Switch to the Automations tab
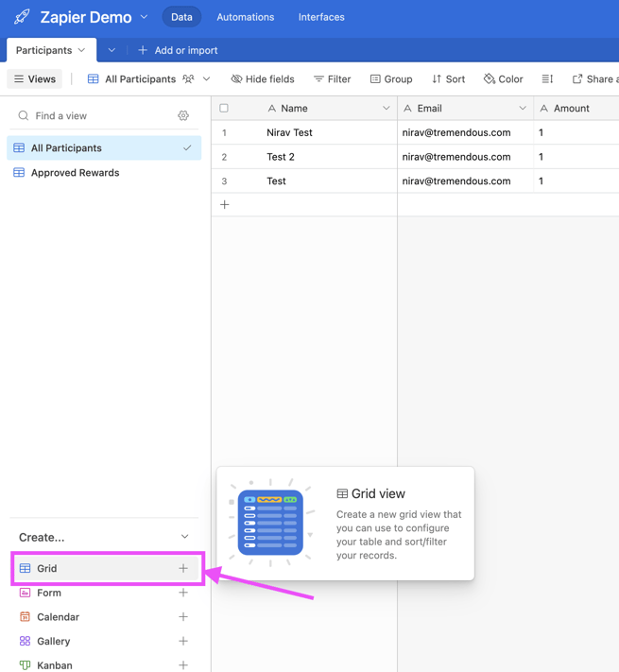 [x=245, y=17]
